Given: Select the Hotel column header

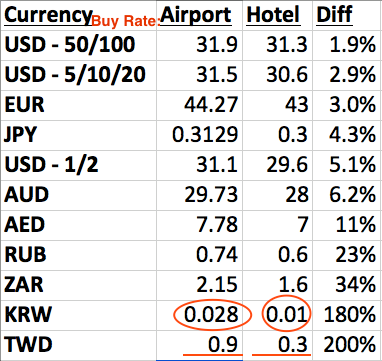Looking at the screenshot, I should 273,15.
